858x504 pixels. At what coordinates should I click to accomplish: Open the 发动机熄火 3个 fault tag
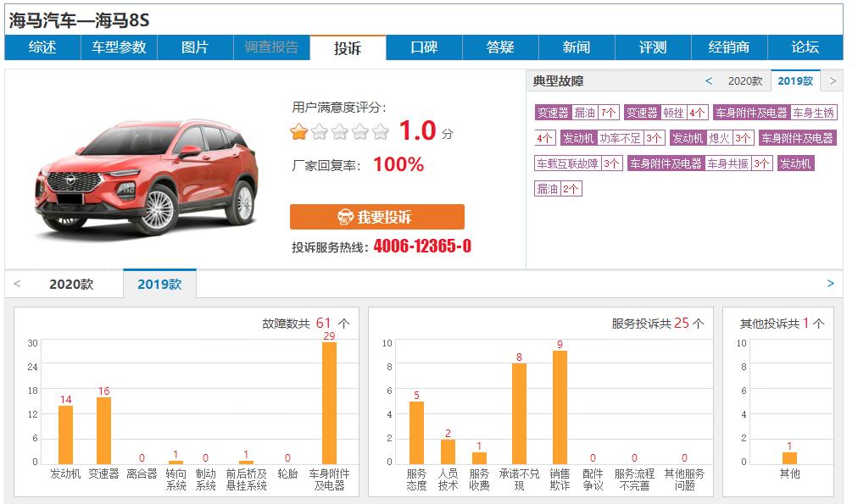pos(713,137)
